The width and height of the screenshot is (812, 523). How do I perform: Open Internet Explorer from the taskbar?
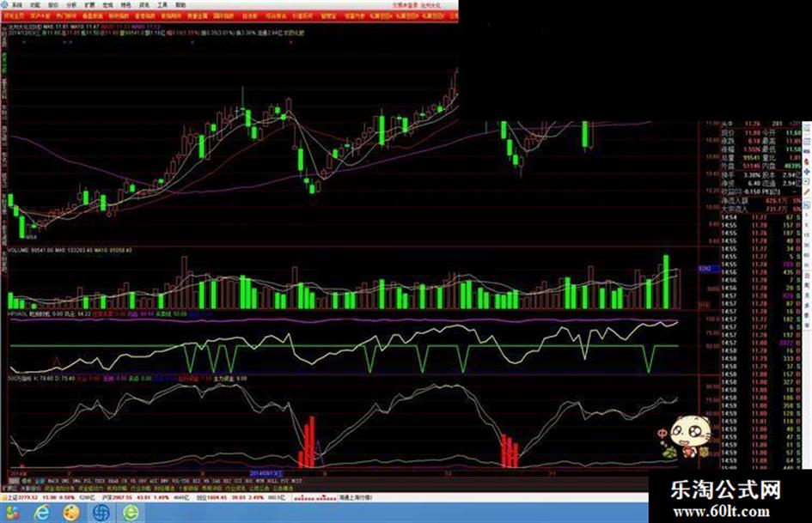pos(42,512)
